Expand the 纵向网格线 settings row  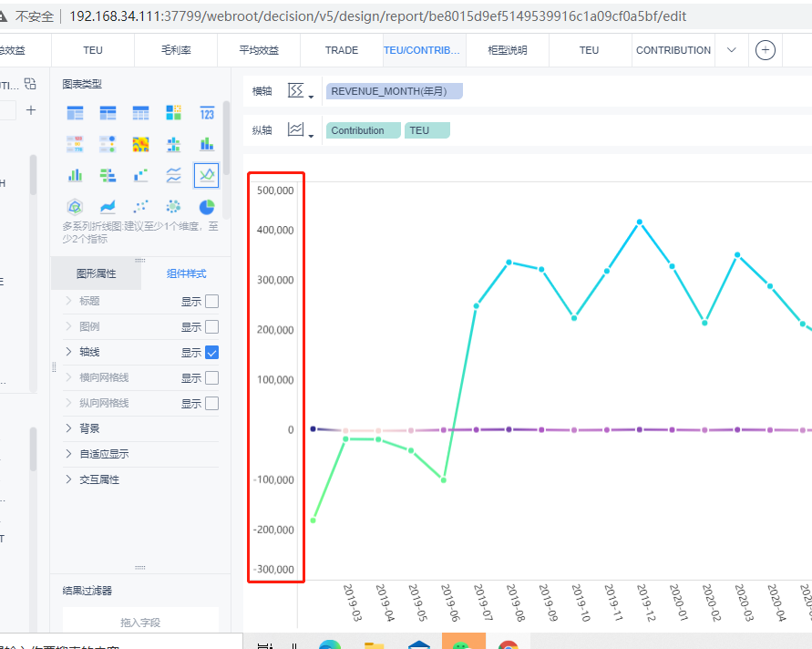pos(68,403)
